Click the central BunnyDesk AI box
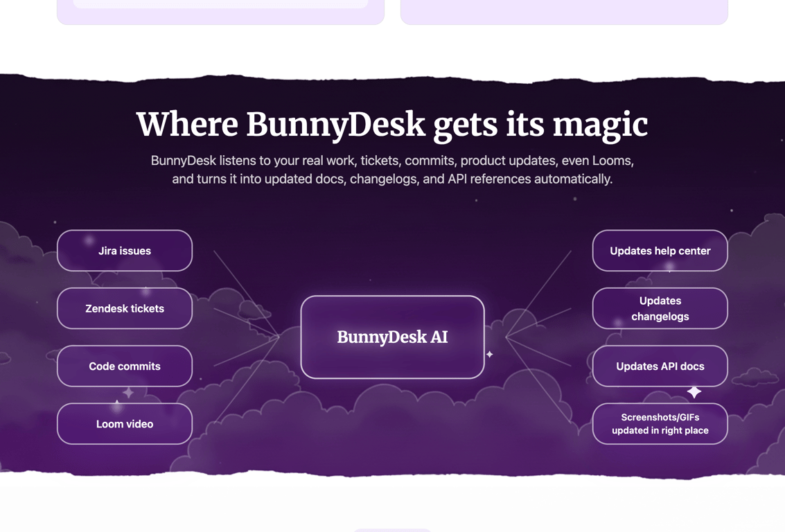 (392, 337)
